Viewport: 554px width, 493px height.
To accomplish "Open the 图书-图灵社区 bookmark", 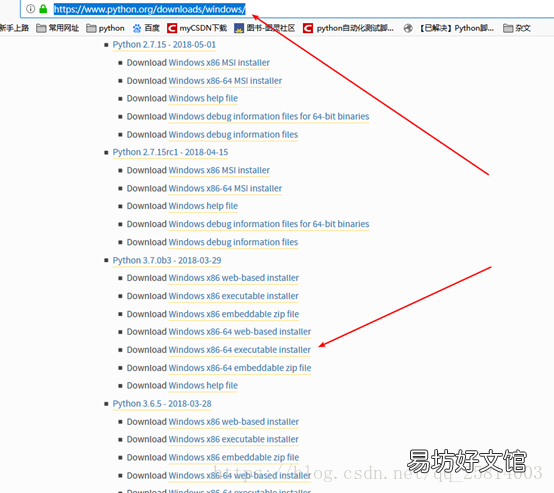I will coord(265,28).
